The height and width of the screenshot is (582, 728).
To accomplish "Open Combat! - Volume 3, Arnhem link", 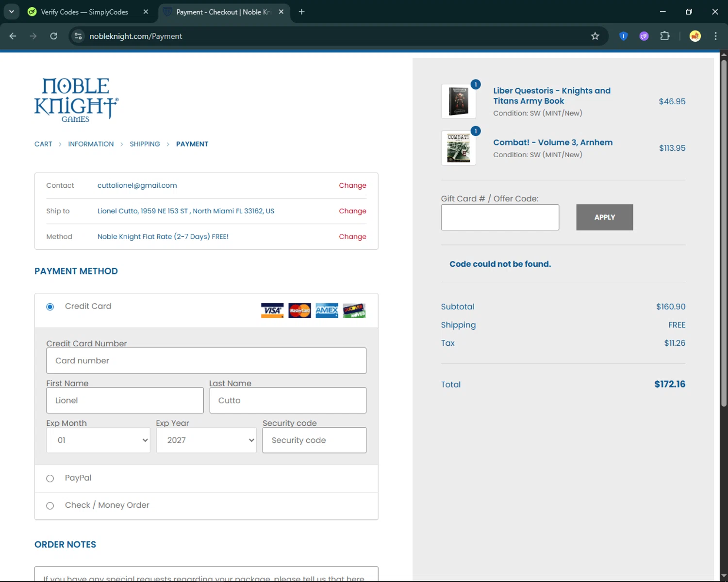I will (553, 142).
